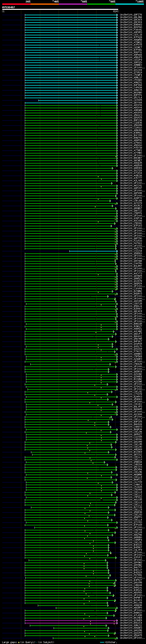Select hit label UniRef100_Q6YY64
This screenshot has height=644, width=146.
[x=131, y=103]
